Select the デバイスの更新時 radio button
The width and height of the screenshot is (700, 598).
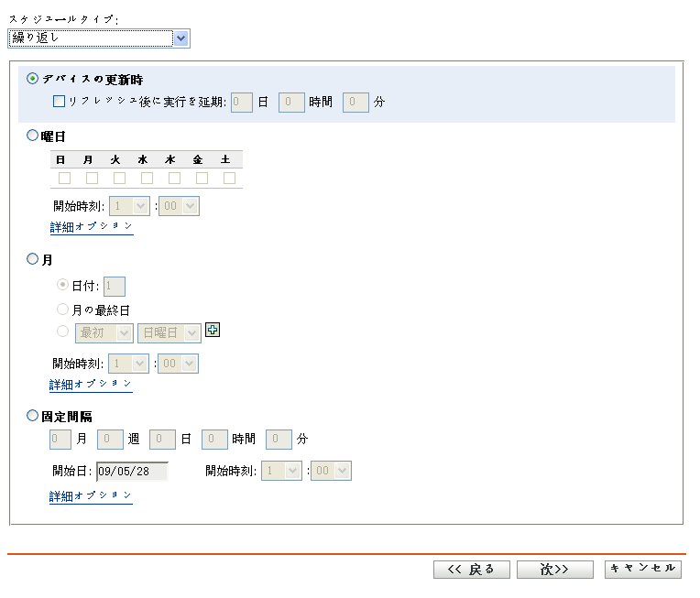(x=32, y=79)
